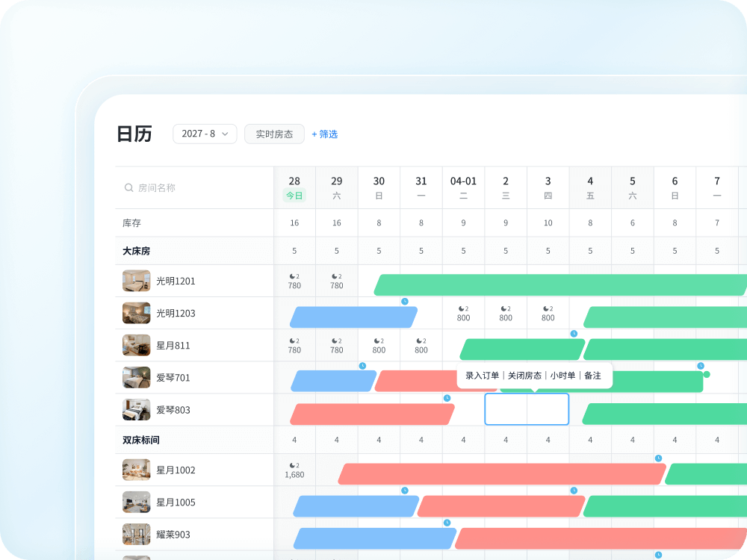The width and height of the screenshot is (747, 560).
Task: Choose 录入订单 in the popup menu
Action: pyautogui.click(x=482, y=376)
